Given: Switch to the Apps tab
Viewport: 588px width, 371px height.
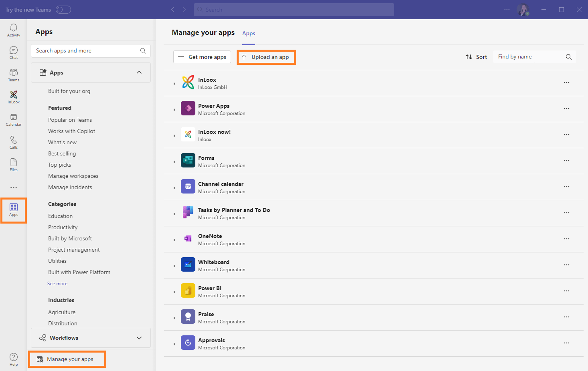Looking at the screenshot, I should tap(249, 34).
